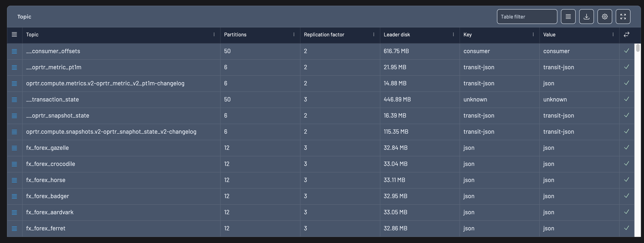Screen dimensions: 644x243
Task: Toggle the checkmark on the fx_forex_gazelle row
Action: pos(626,147)
